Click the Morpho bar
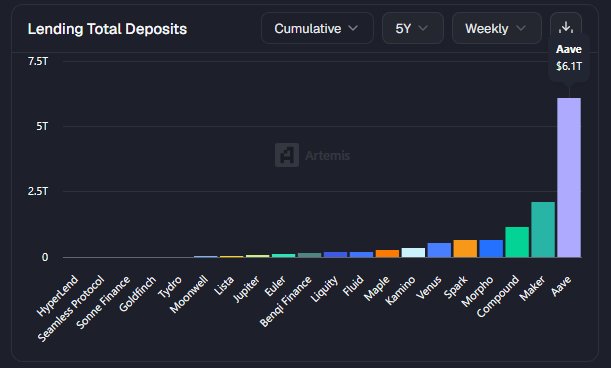The height and width of the screenshot is (368, 611). 491,249
